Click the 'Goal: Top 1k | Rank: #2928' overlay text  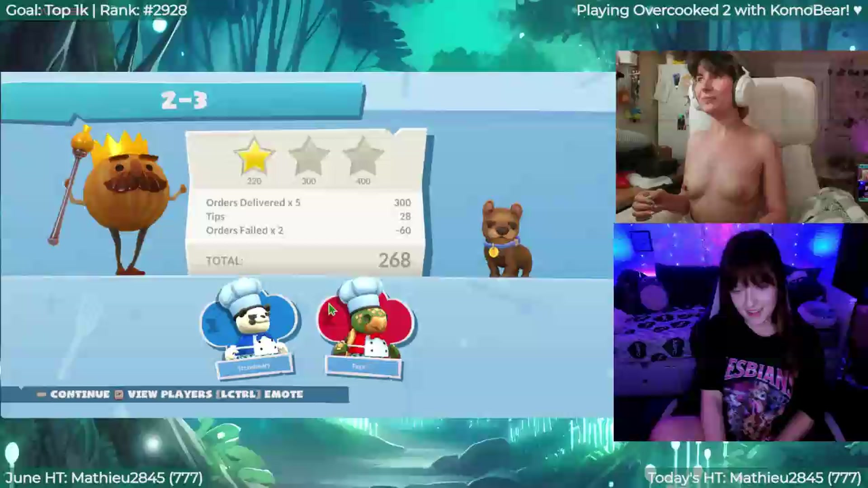pos(96,10)
